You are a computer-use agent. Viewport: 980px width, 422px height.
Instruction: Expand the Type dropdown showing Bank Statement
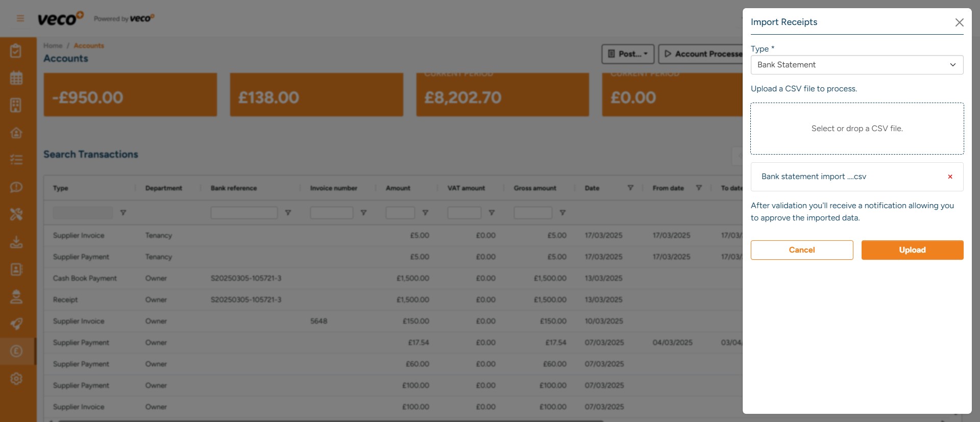point(856,65)
